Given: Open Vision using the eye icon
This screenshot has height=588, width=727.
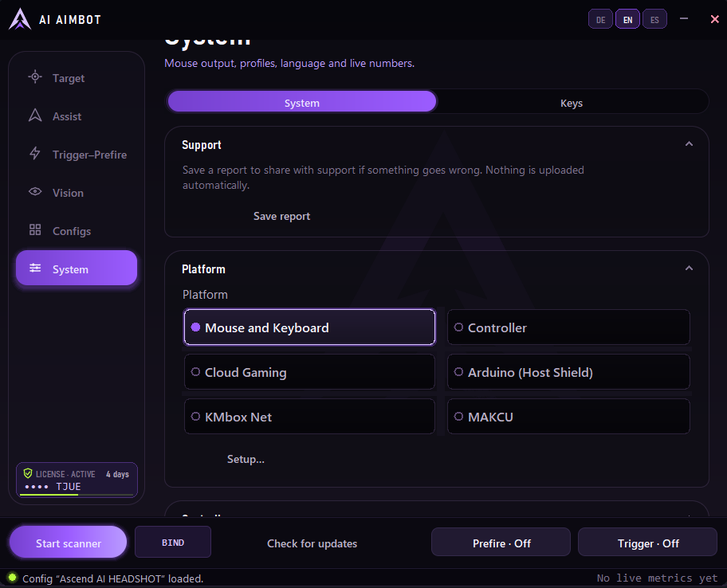Looking at the screenshot, I should (35, 192).
